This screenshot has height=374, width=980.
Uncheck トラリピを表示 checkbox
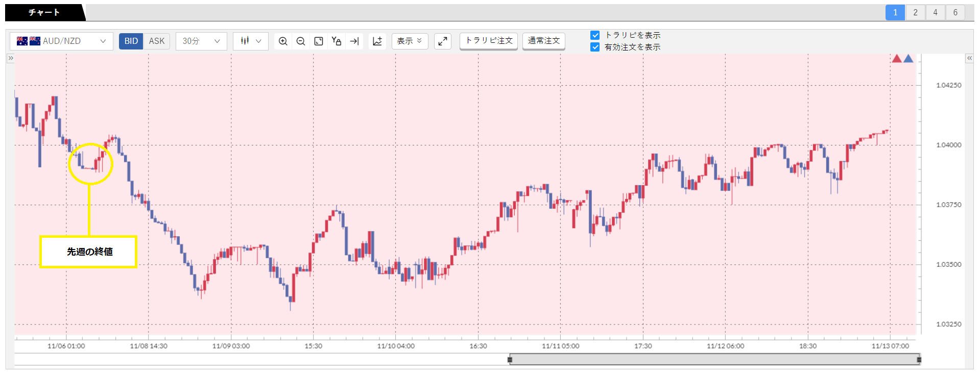point(595,35)
